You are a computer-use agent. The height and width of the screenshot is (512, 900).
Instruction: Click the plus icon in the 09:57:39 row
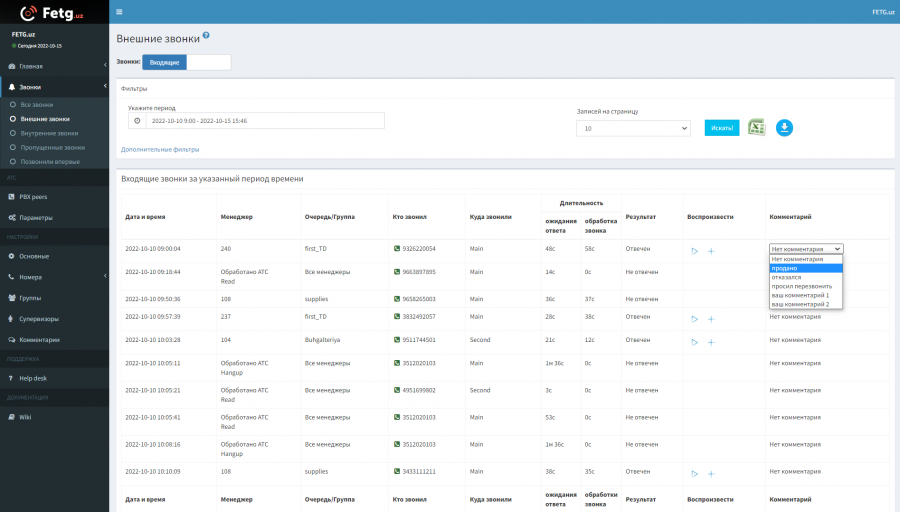[711, 319]
